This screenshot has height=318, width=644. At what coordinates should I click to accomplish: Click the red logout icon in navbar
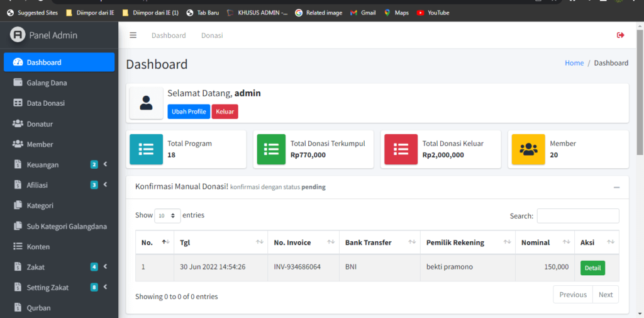click(x=621, y=35)
